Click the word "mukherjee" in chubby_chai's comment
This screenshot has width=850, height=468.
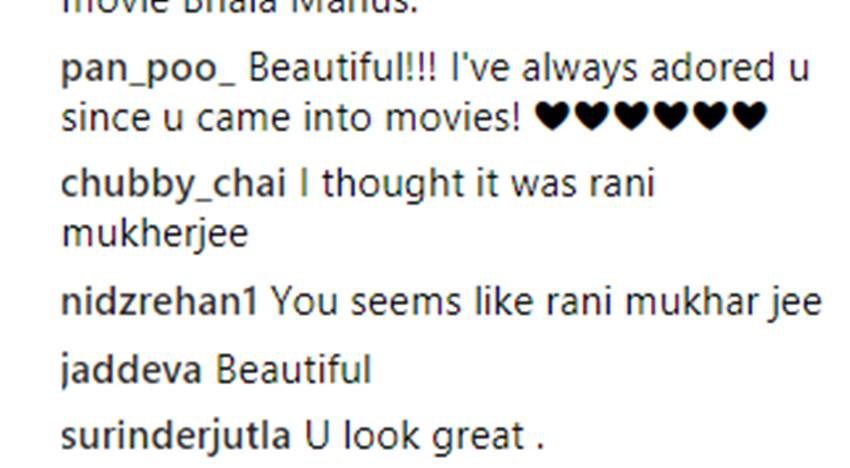coord(155,235)
